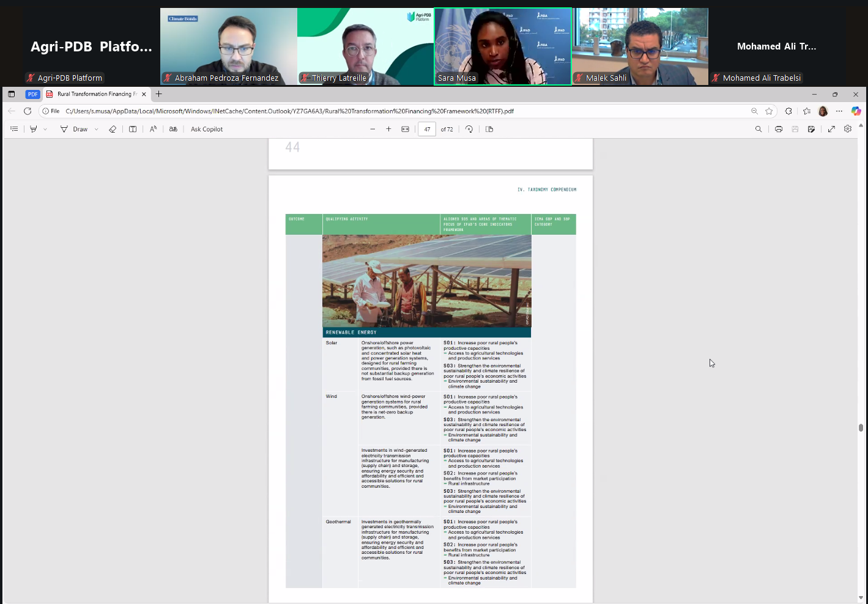Select the Erase tool in PDF toolbar
Viewport: 868px width, 604px height.
(x=113, y=129)
